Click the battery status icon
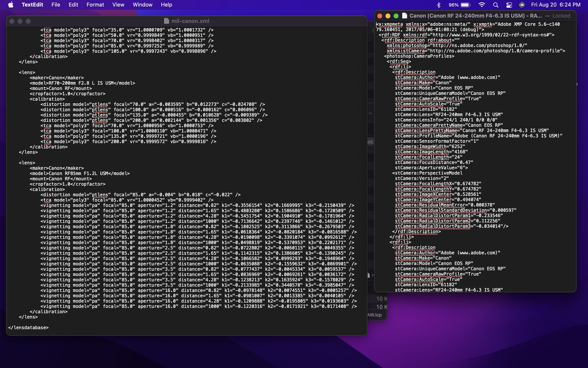588x368 pixels. (459, 5)
